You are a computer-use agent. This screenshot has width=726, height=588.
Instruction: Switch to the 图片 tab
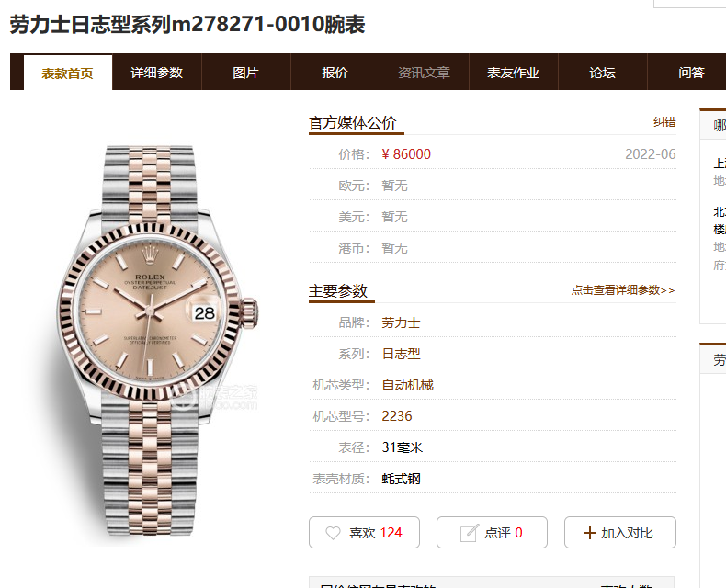pos(246,73)
